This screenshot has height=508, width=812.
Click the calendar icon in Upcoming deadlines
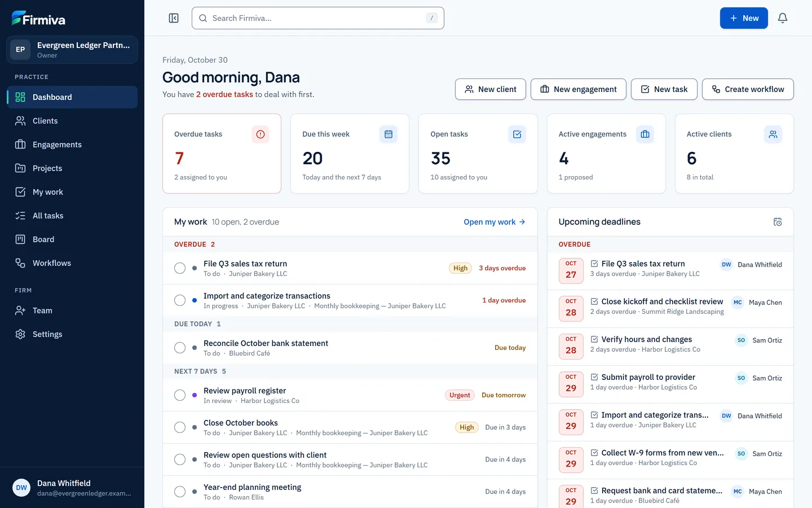coord(778,222)
